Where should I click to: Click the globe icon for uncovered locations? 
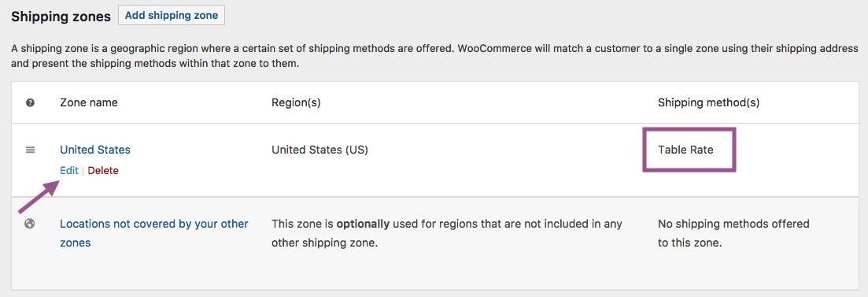tap(31, 224)
